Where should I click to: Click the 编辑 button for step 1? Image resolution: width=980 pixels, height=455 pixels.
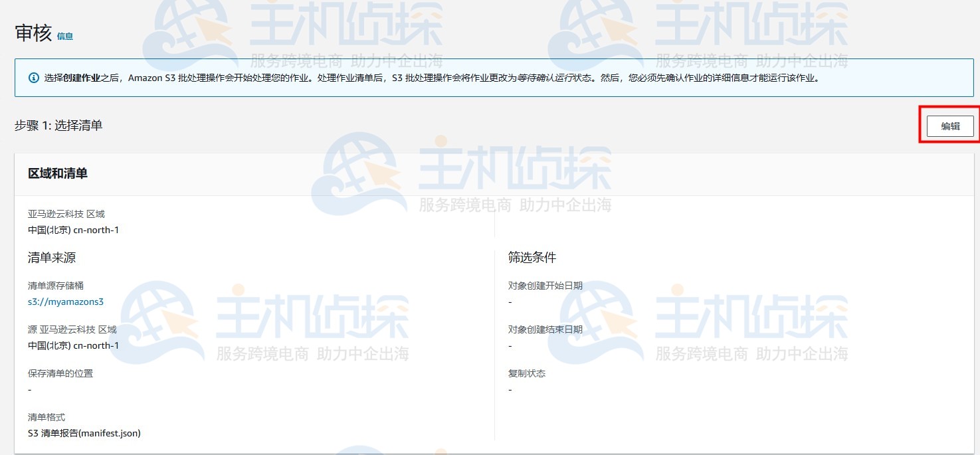pyautogui.click(x=949, y=126)
